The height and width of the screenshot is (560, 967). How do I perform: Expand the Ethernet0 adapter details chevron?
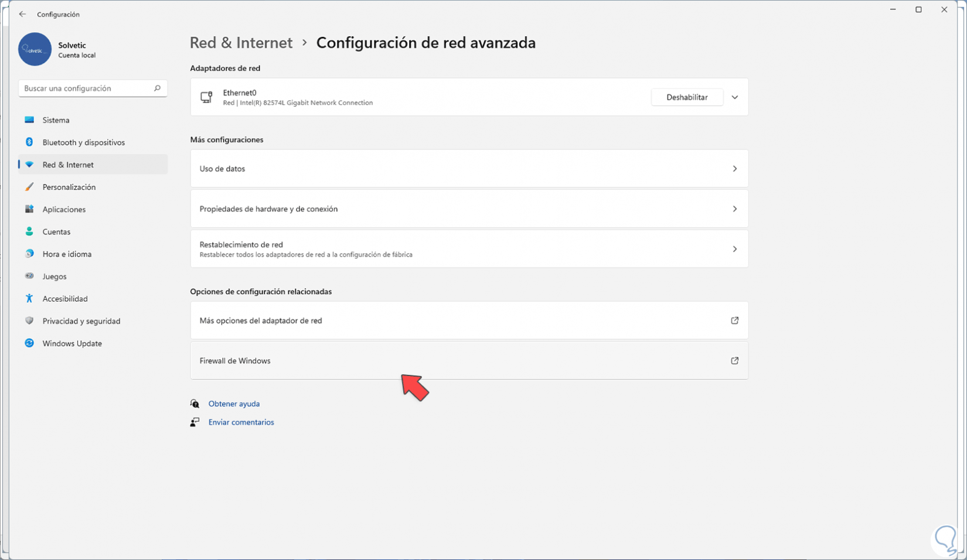(734, 97)
